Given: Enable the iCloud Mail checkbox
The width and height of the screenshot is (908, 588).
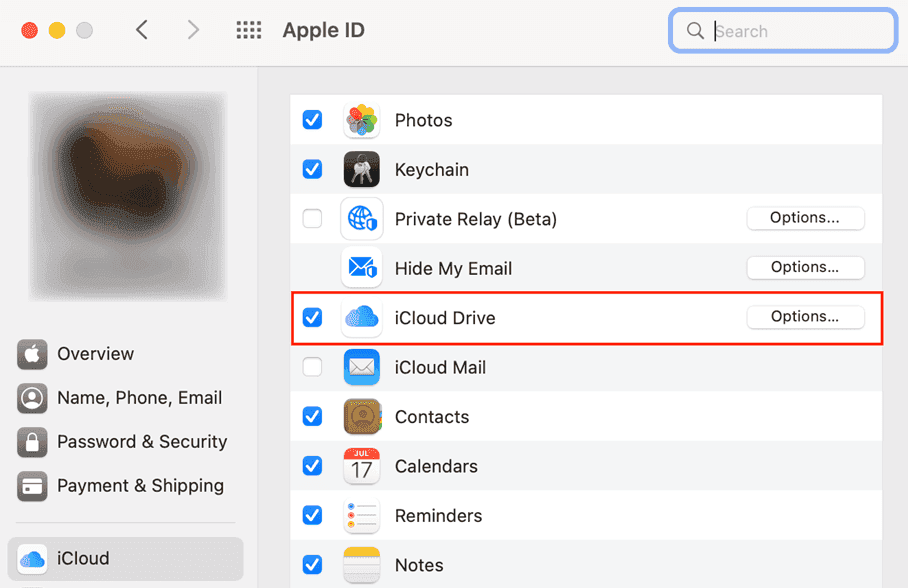Looking at the screenshot, I should click(x=312, y=367).
